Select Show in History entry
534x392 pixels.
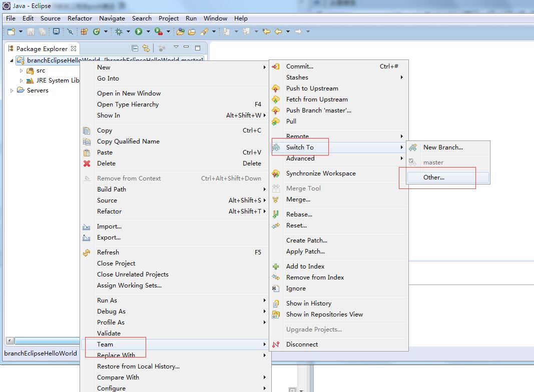pos(339,303)
